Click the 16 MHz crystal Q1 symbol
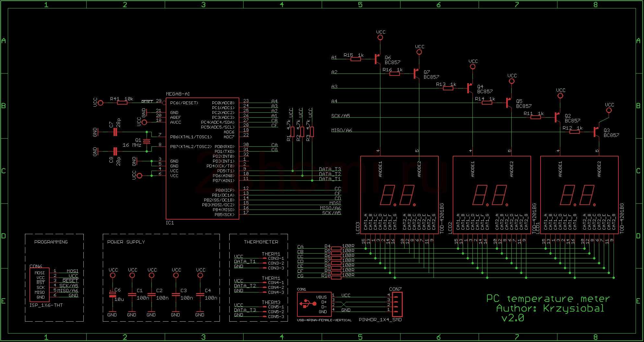Image resolution: width=644 pixels, height=342 pixels. click(x=147, y=141)
